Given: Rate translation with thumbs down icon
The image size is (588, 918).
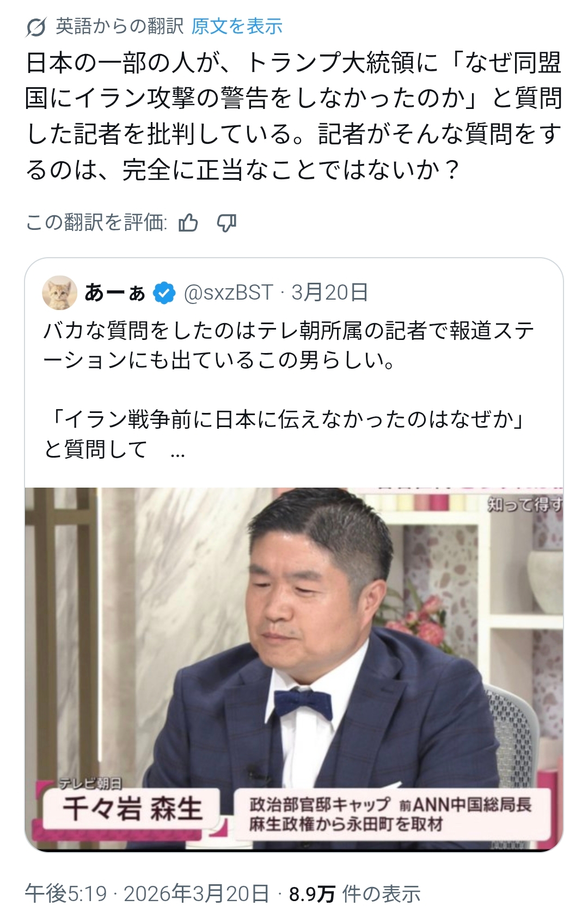Looking at the screenshot, I should pyautogui.click(x=226, y=223).
